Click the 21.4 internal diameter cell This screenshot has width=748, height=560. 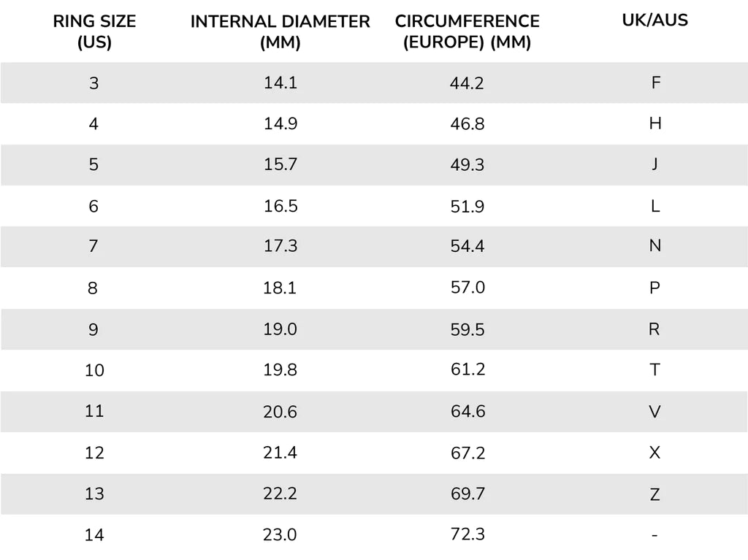(x=280, y=453)
